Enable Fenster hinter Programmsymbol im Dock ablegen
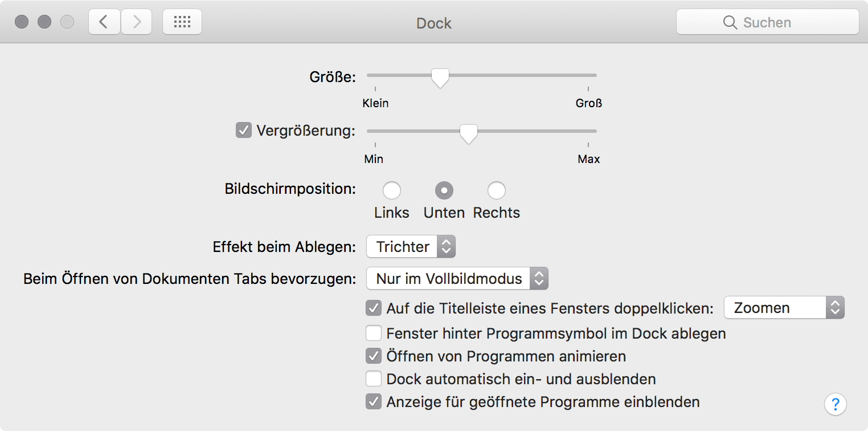The width and height of the screenshot is (868, 431). point(374,332)
